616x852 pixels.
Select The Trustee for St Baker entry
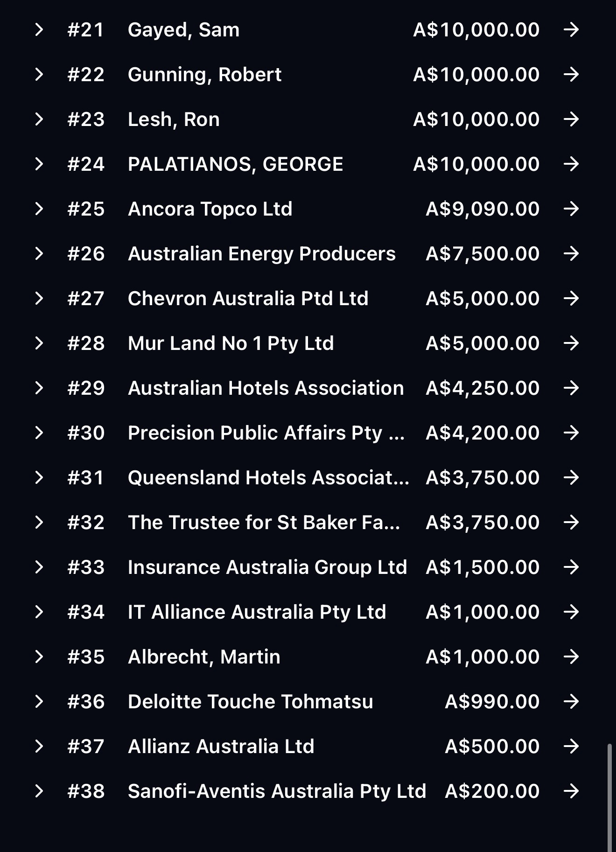pos(264,523)
